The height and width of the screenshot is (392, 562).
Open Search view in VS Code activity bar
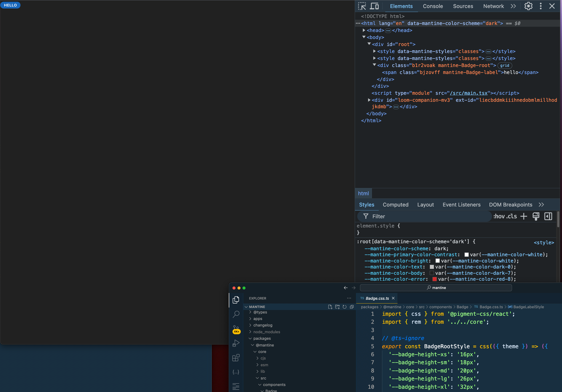point(236,314)
